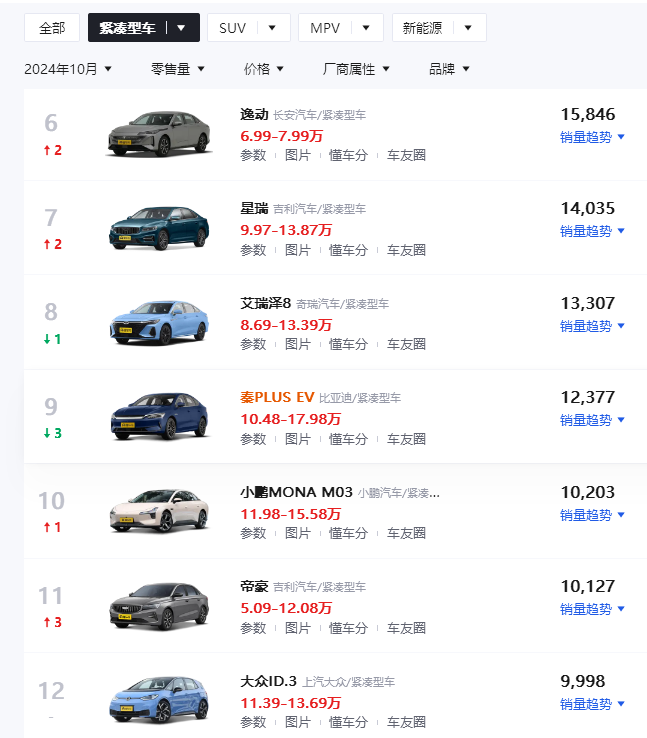Expand the 新能源 dropdown arrow
The width and height of the screenshot is (647, 738).
pos(468,28)
